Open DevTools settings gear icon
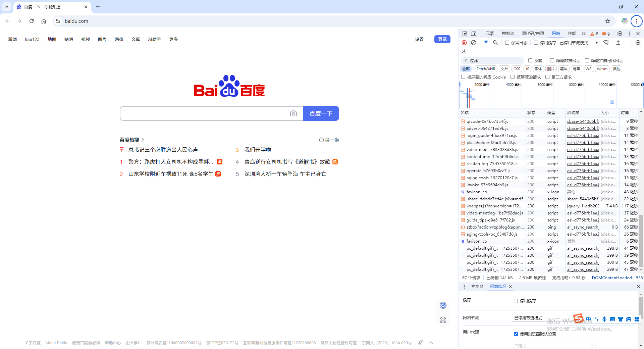 point(620,34)
